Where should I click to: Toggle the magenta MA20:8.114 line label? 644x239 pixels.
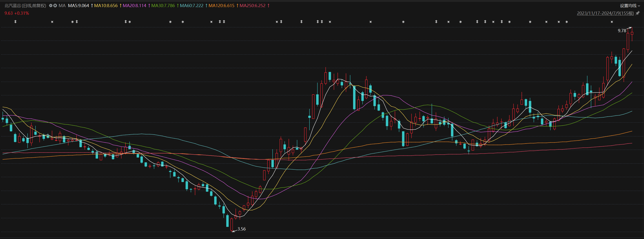click(x=134, y=6)
